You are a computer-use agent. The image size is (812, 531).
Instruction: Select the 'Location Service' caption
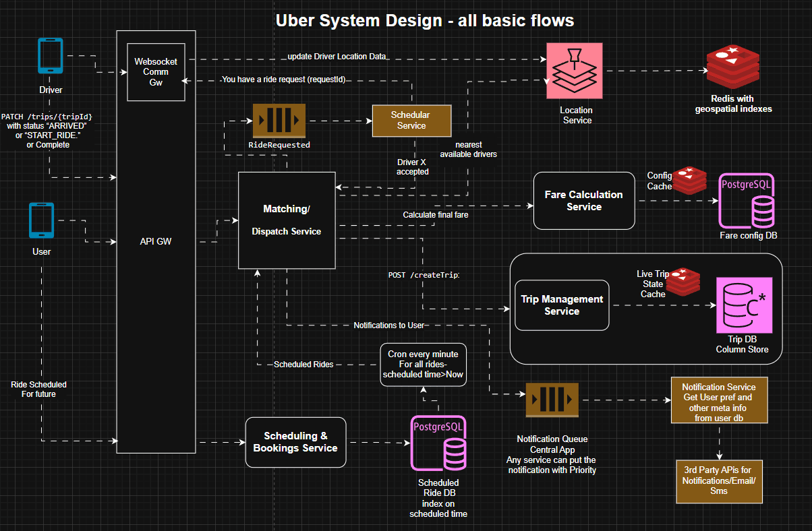(x=577, y=115)
